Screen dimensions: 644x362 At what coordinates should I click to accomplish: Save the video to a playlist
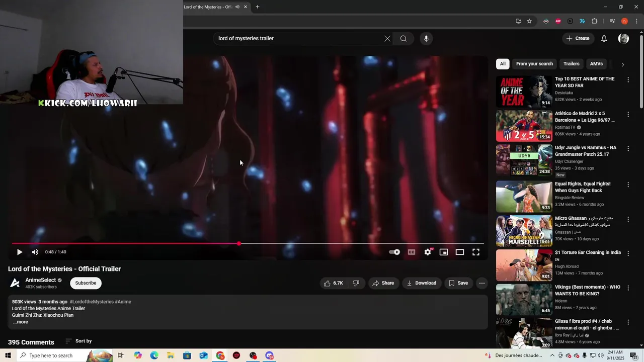tap(458, 283)
